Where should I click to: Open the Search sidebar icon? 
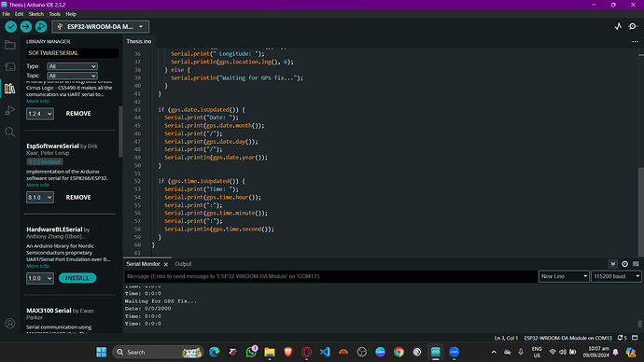click(x=10, y=132)
